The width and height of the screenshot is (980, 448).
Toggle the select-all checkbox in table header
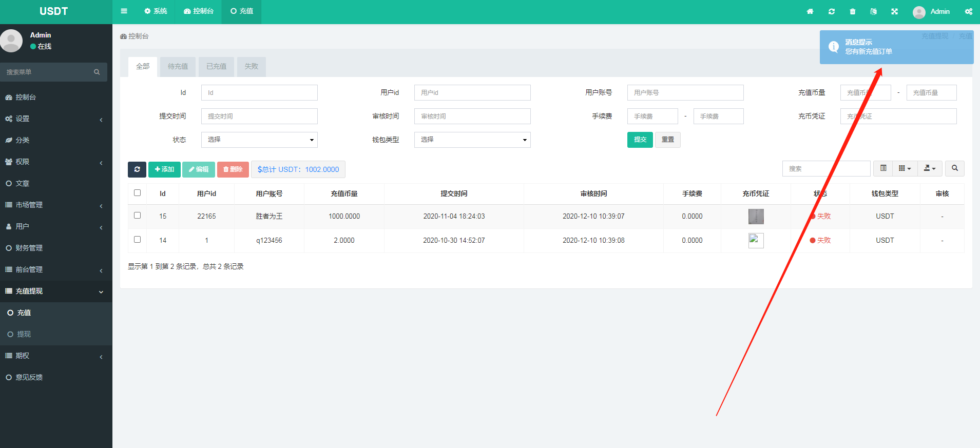click(x=137, y=193)
